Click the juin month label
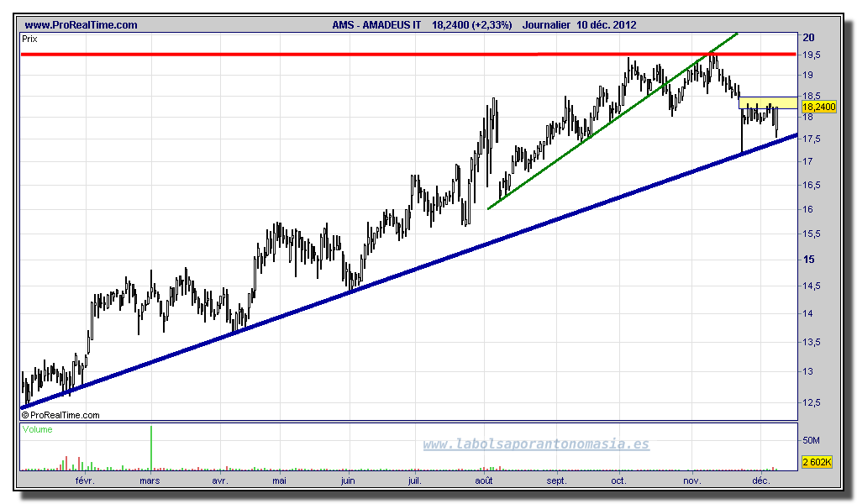This screenshot has width=857, height=504. pyautogui.click(x=348, y=481)
